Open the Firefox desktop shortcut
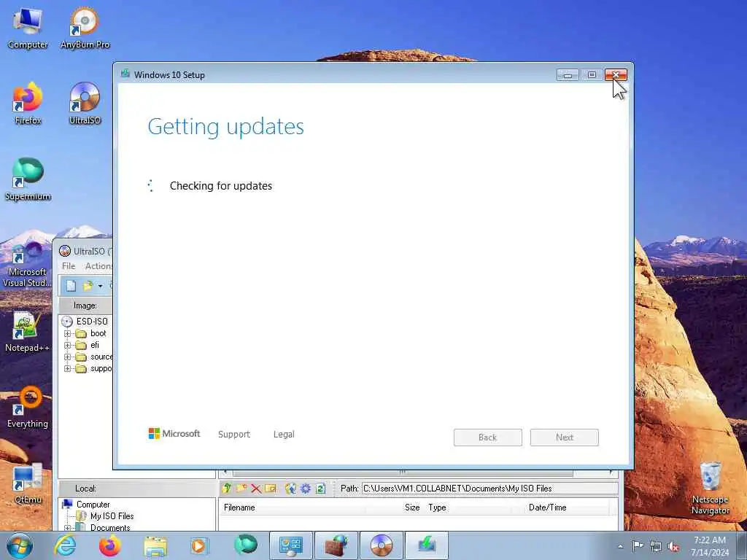The height and width of the screenshot is (560, 747). click(28, 104)
